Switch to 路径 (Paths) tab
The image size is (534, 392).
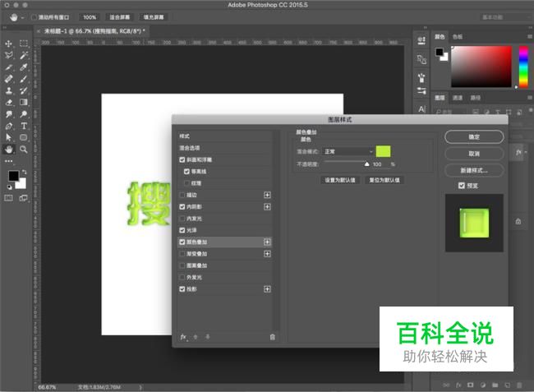pos(476,98)
